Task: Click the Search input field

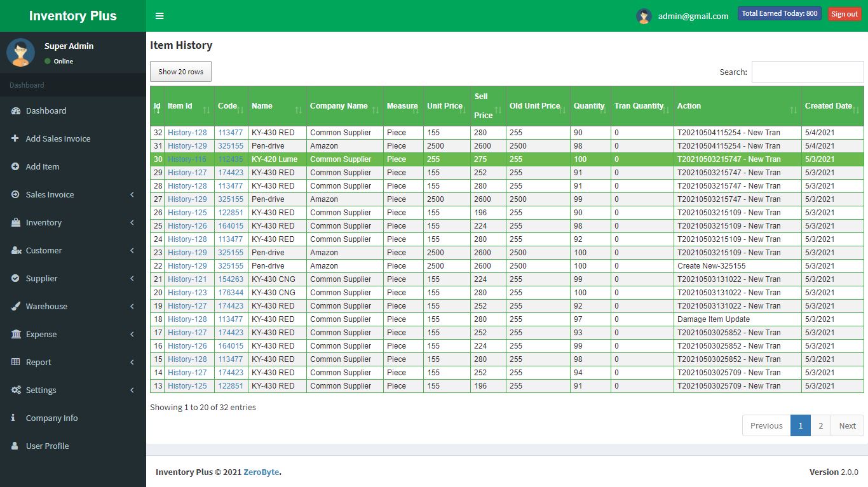Action: 807,72
